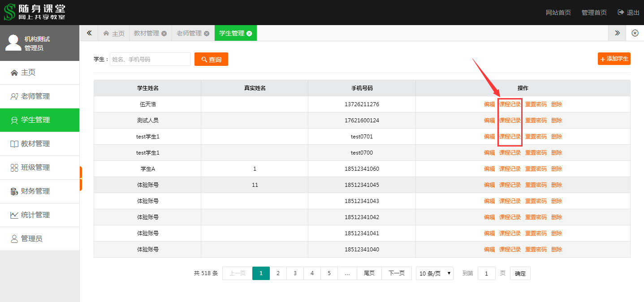The width and height of the screenshot is (644, 302).
Task: Close the 老师管理 tab using its X icon
Action: (207, 34)
